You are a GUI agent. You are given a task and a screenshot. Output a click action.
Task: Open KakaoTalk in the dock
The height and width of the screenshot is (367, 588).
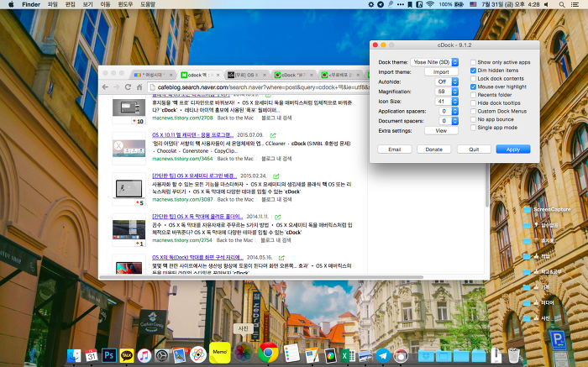127,355
